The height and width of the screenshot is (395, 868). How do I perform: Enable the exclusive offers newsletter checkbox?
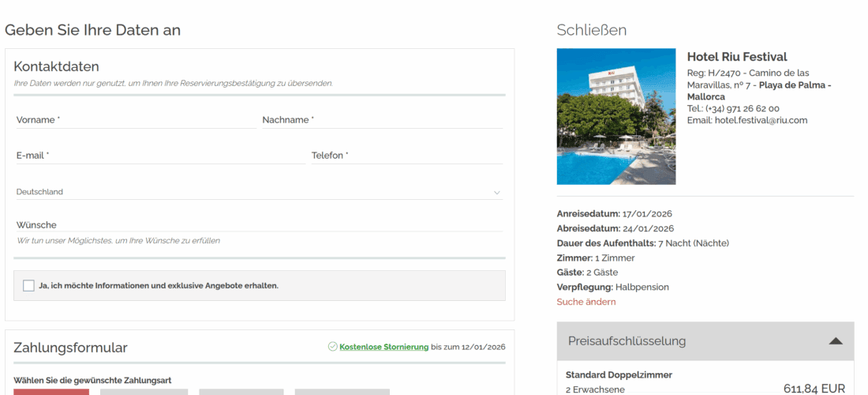pos(28,286)
